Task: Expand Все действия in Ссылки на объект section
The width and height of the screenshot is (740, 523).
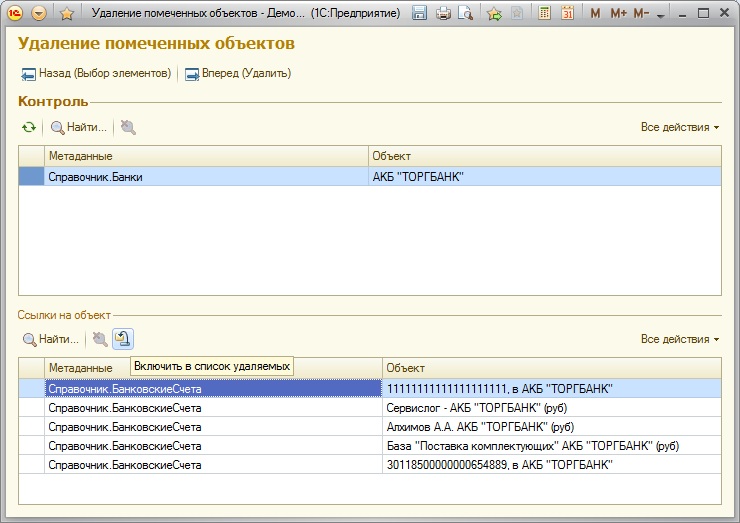Action: 680,339
